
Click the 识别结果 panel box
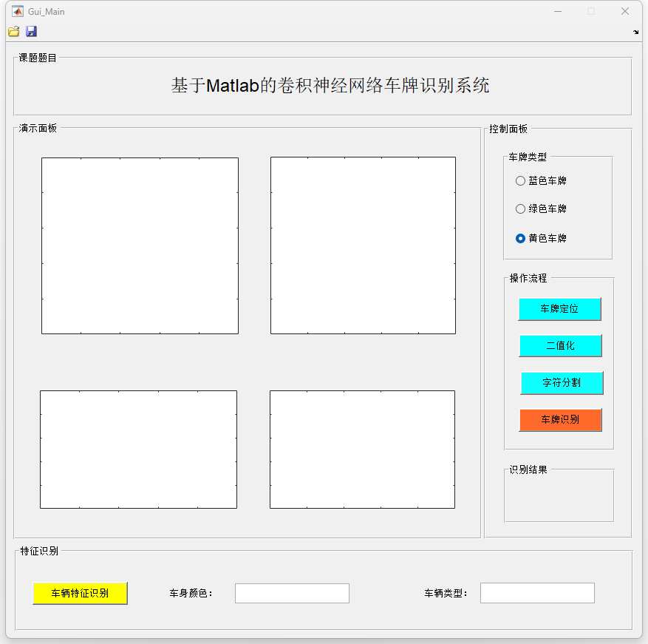tap(559, 495)
